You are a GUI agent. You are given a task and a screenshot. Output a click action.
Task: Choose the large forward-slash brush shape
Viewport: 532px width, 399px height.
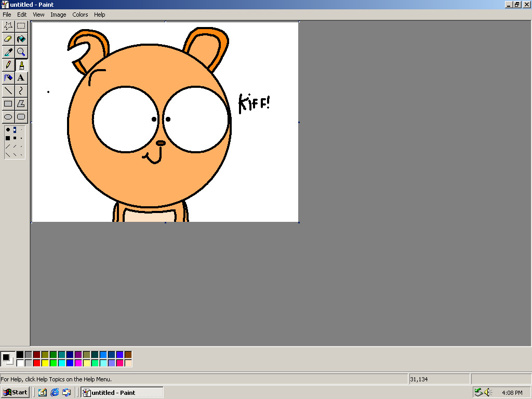click(8, 147)
